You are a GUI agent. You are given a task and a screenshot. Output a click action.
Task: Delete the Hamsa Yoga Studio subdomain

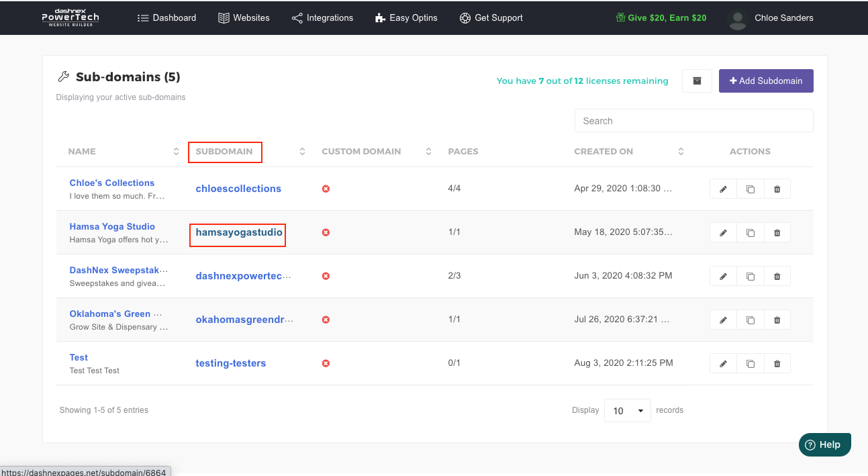[777, 233]
